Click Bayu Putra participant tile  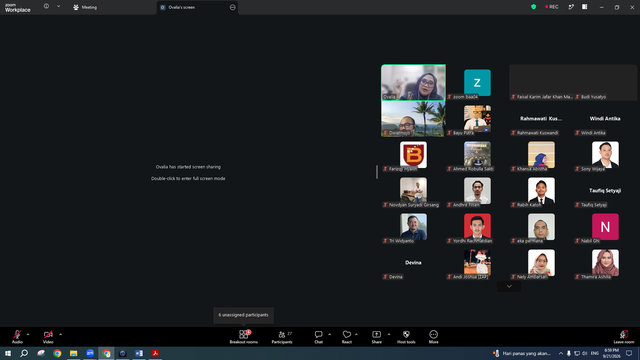click(x=477, y=119)
